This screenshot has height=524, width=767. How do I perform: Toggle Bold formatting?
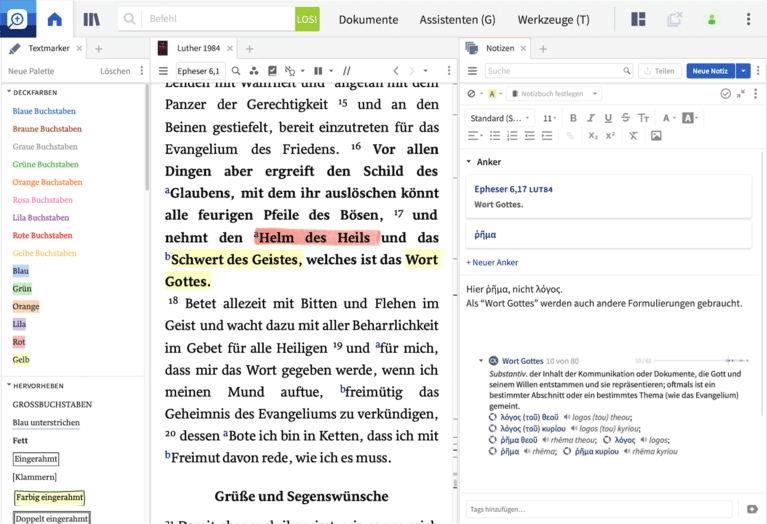(573, 118)
